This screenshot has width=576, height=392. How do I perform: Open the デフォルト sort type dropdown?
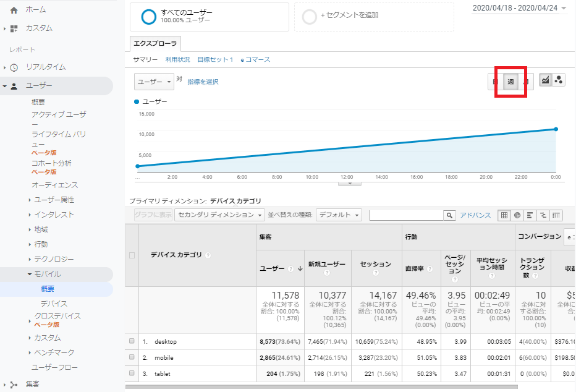click(339, 215)
